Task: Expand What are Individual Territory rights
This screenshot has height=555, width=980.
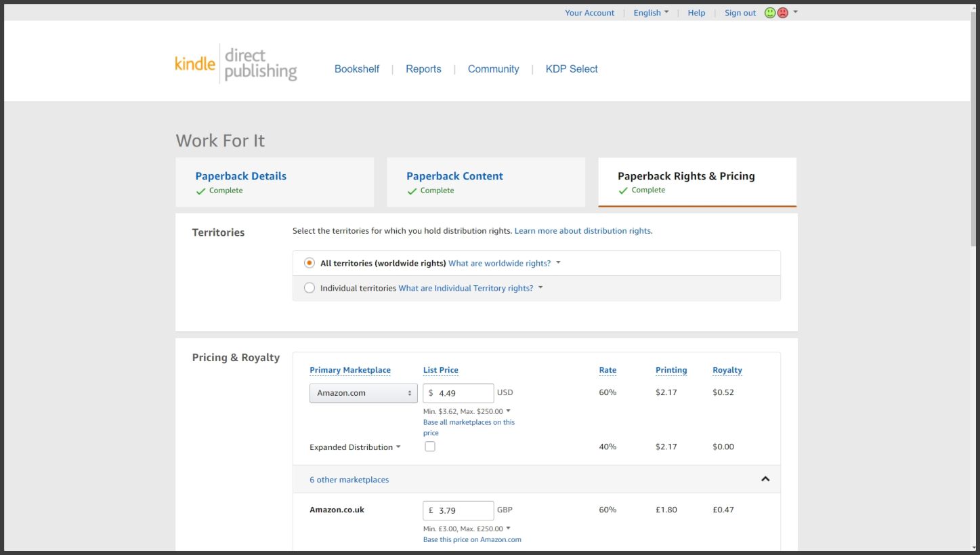Action: tap(470, 288)
